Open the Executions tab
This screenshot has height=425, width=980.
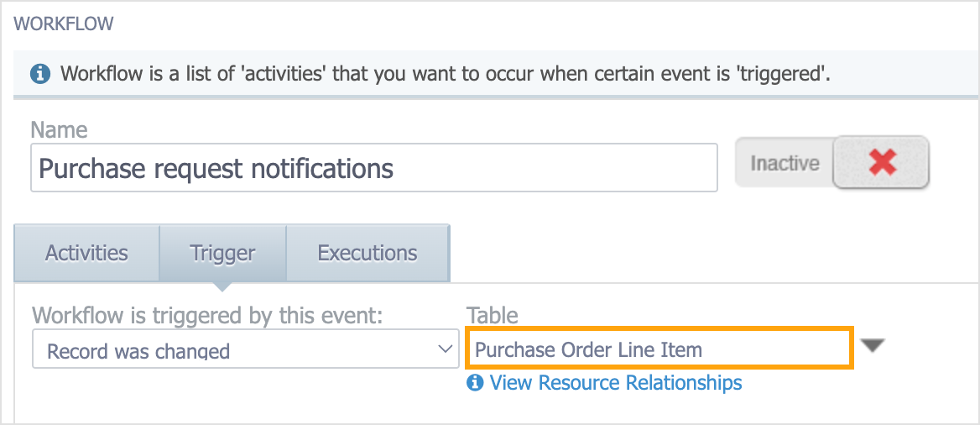[367, 254]
